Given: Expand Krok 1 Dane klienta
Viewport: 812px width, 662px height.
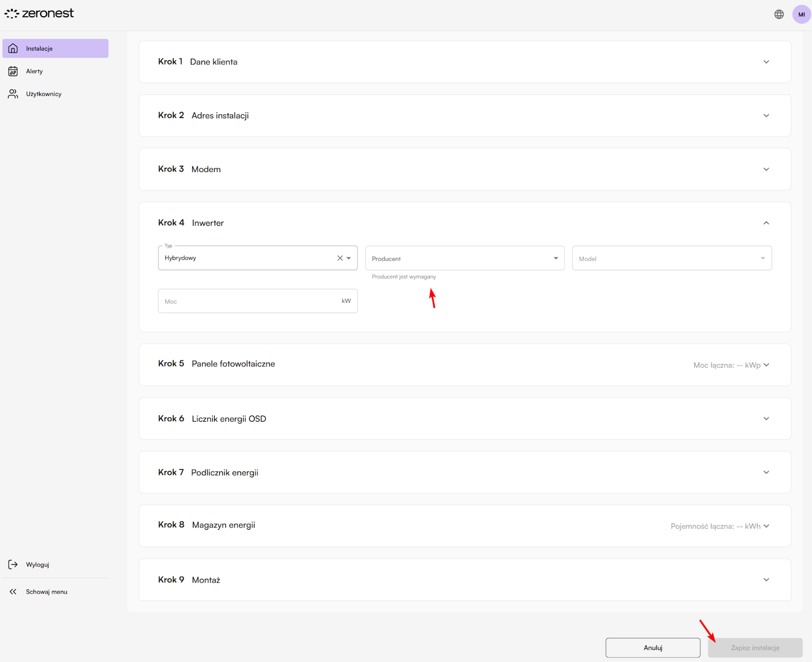Looking at the screenshot, I should click(766, 62).
